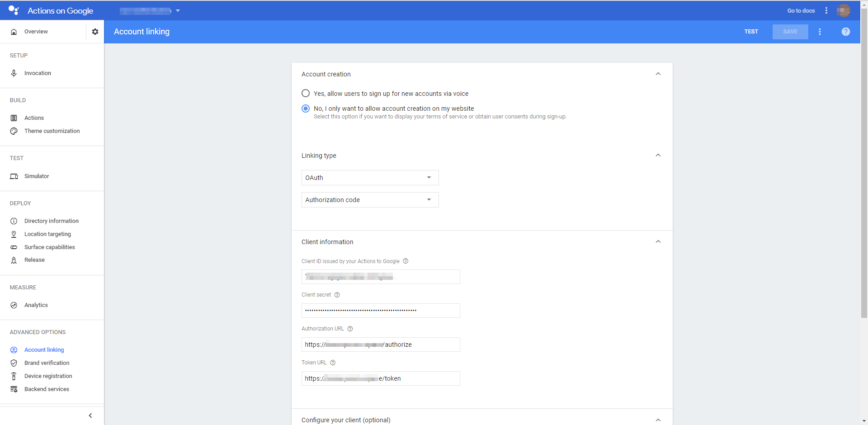Viewport: 868px width, 425px height.
Task: Click the TEST button
Action: coord(751,32)
